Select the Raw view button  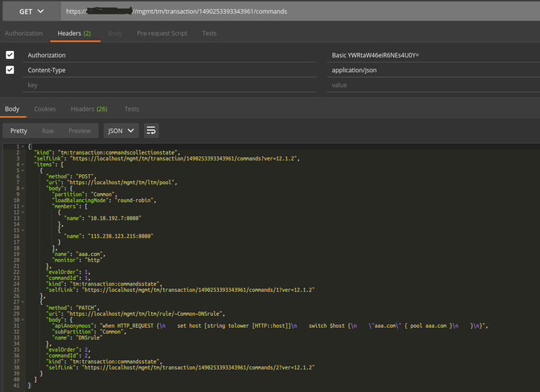(48, 131)
